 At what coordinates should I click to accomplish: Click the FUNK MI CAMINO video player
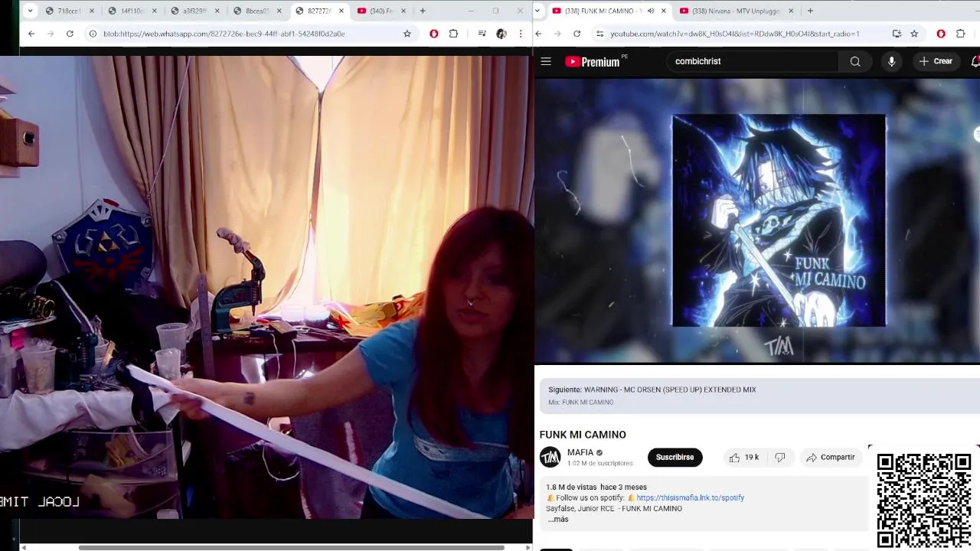pos(757,220)
